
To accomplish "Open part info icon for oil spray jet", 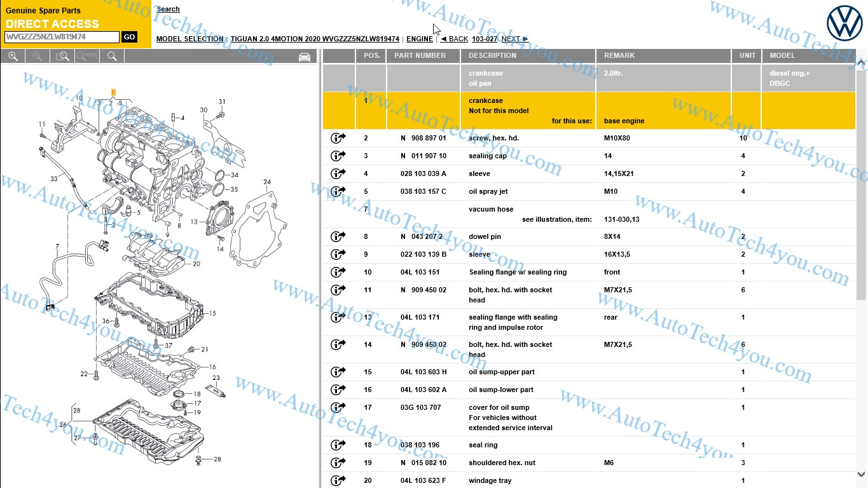I will 338,191.
